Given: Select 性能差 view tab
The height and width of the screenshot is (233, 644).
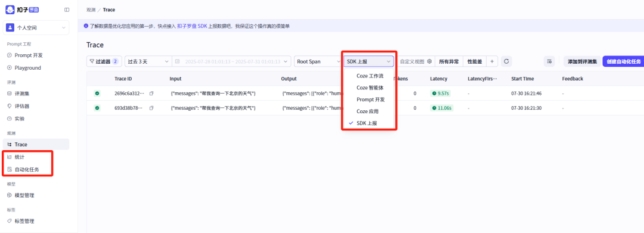Looking at the screenshot, I should pos(475,61).
